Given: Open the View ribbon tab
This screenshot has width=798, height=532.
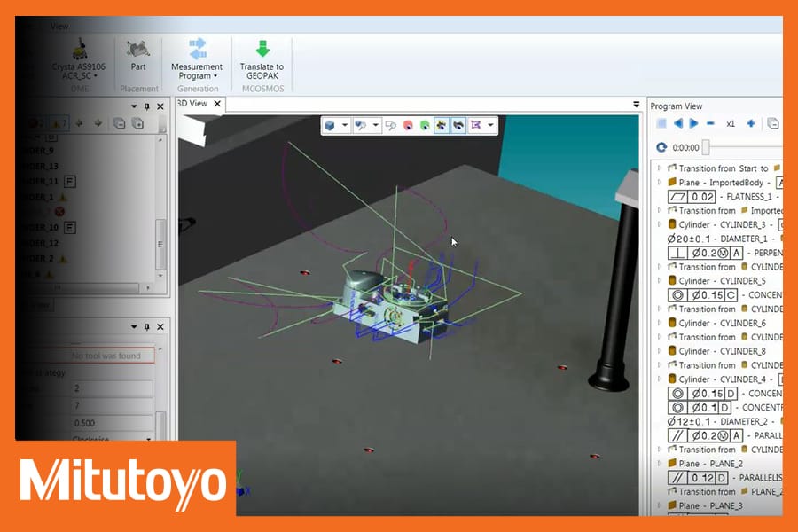Looking at the screenshot, I should tap(60, 27).
